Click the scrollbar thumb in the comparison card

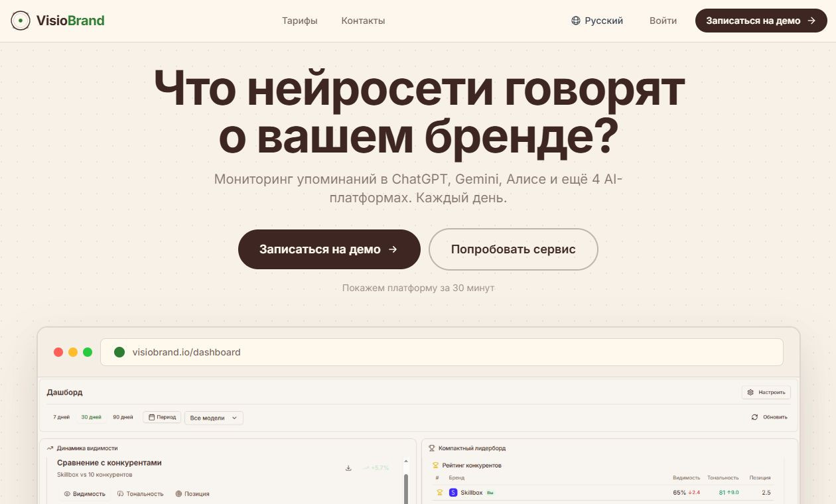click(x=406, y=489)
